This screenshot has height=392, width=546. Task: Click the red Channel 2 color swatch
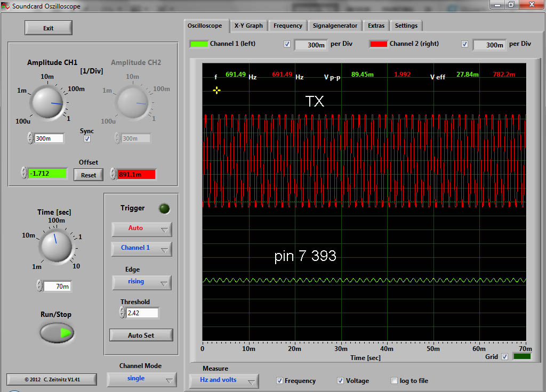click(x=378, y=44)
